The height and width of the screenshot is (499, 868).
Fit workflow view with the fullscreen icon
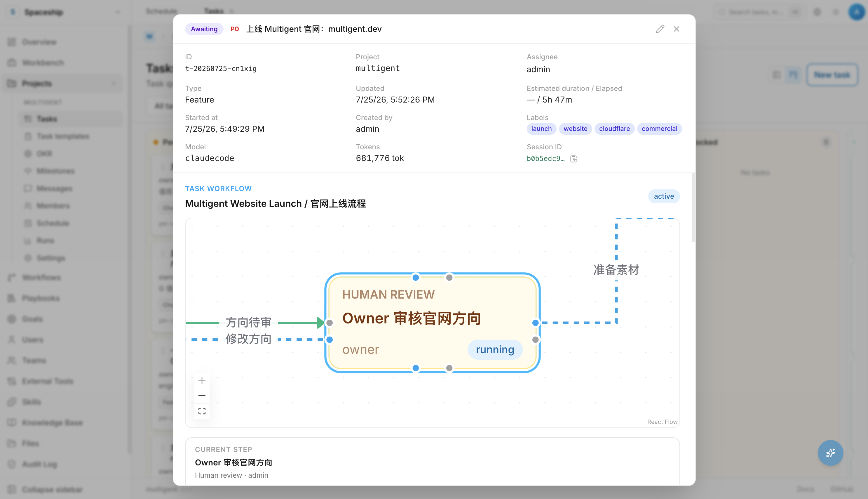click(x=202, y=411)
